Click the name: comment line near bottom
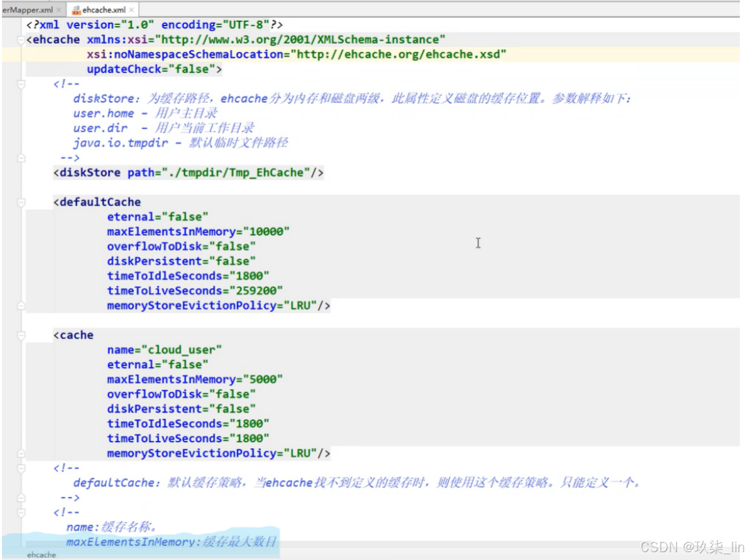The width and height of the screenshot is (747, 560). (111, 527)
